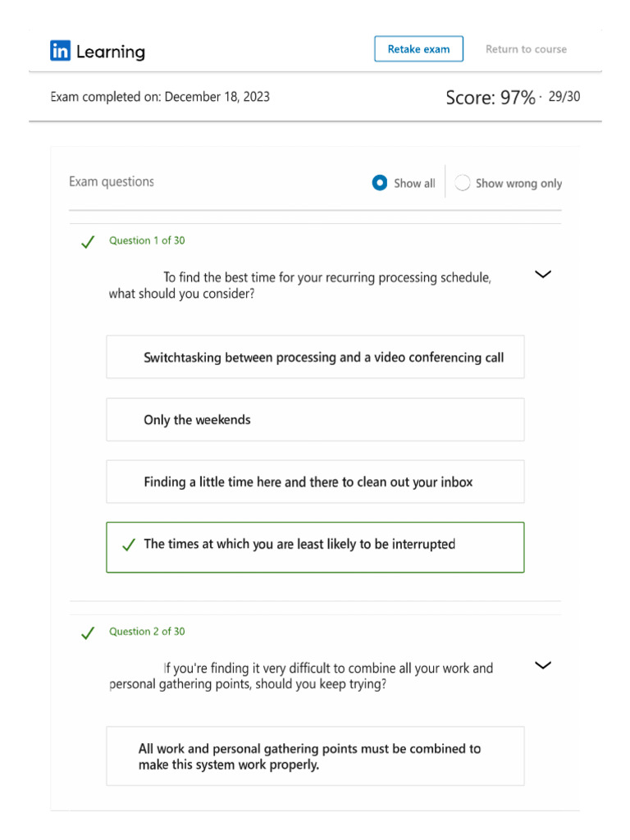
Task: Click the Score 97% text
Action: point(490,98)
